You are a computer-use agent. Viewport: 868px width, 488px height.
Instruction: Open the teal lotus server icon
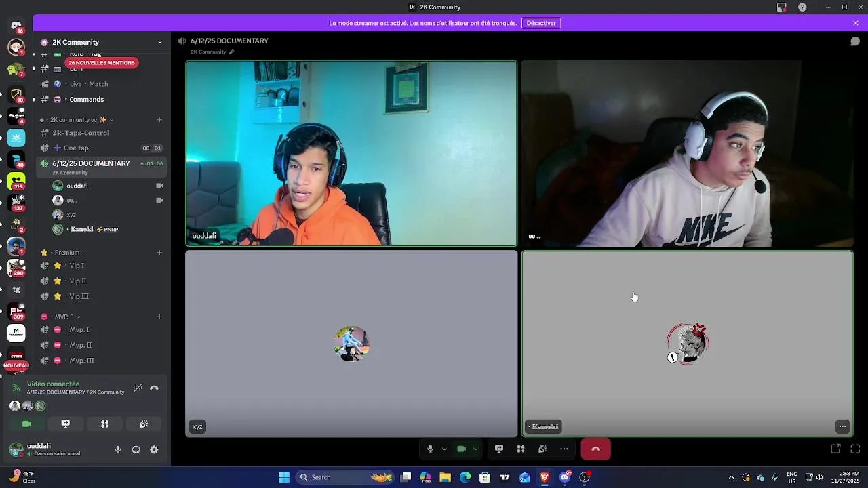[x=16, y=138]
